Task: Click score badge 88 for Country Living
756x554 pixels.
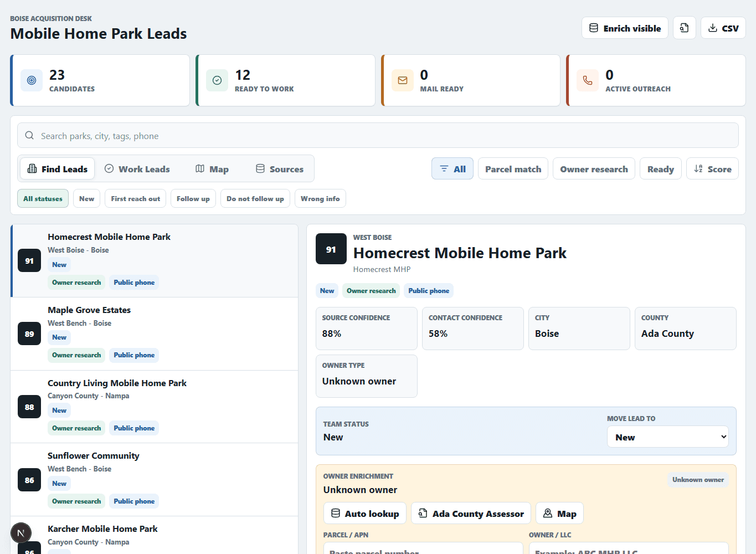Action: (x=29, y=407)
